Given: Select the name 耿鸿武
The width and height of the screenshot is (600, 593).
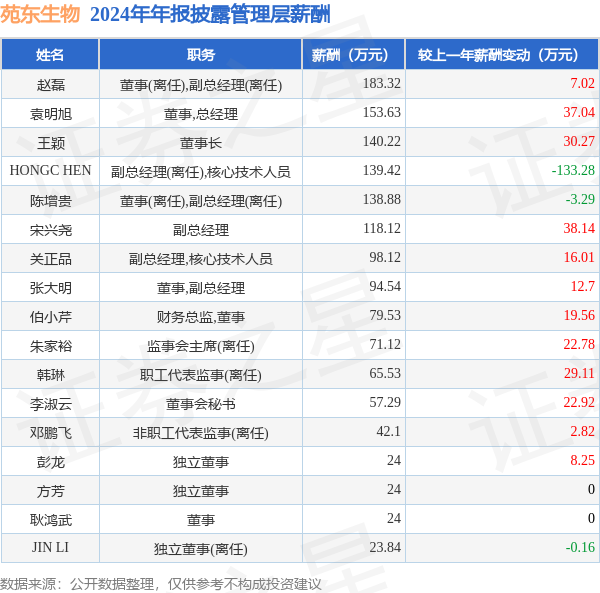Looking at the screenshot, I should (51, 520).
